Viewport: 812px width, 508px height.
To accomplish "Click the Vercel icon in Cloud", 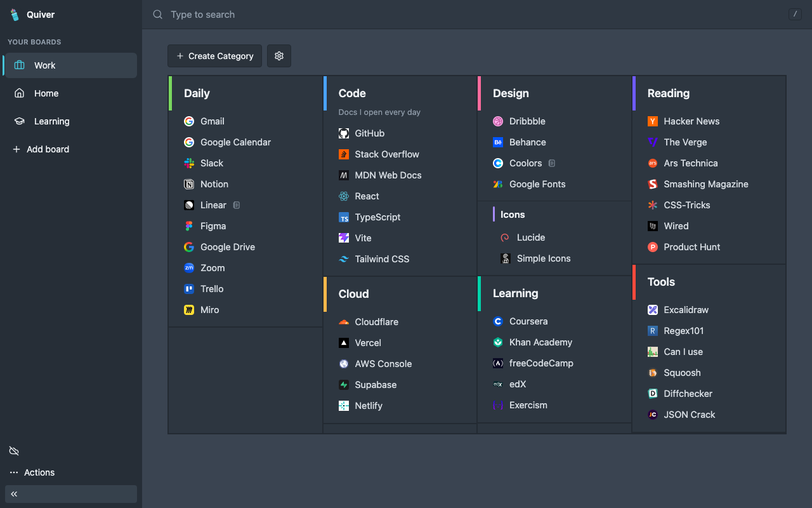I will point(344,343).
